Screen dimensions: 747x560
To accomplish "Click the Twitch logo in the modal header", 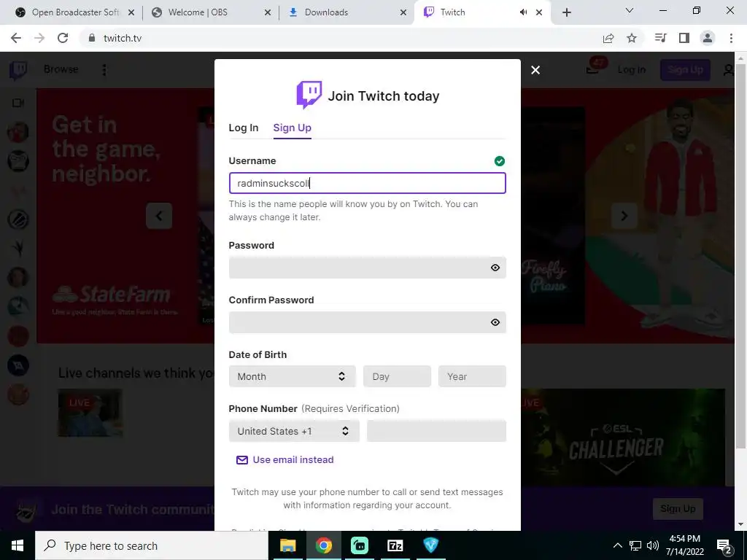I will tap(309, 95).
